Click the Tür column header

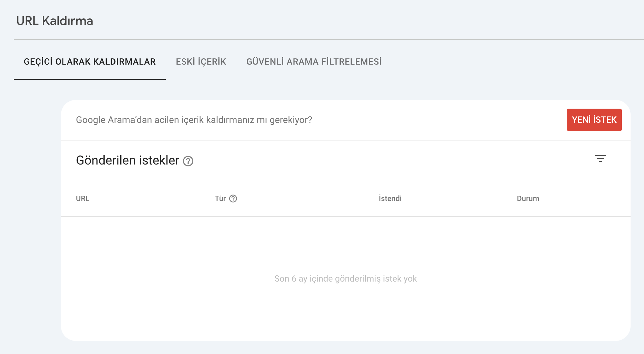[220, 199]
